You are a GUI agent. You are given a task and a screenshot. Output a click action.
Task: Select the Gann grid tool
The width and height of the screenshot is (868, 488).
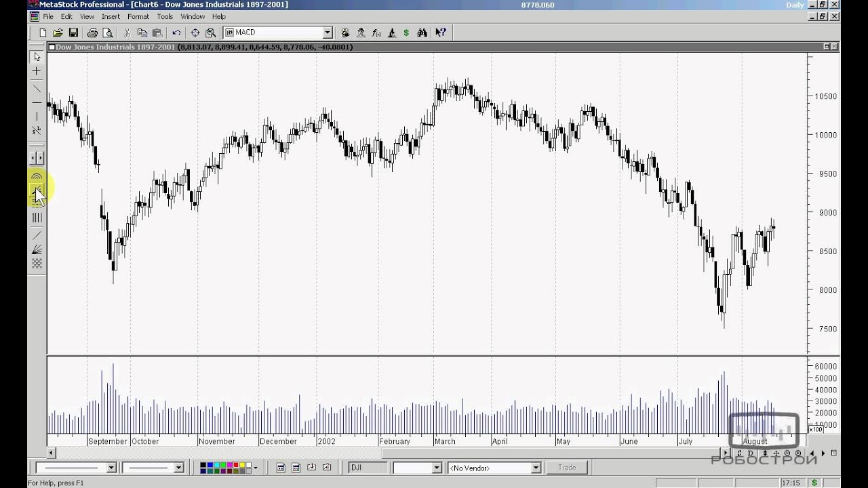coord(37,264)
